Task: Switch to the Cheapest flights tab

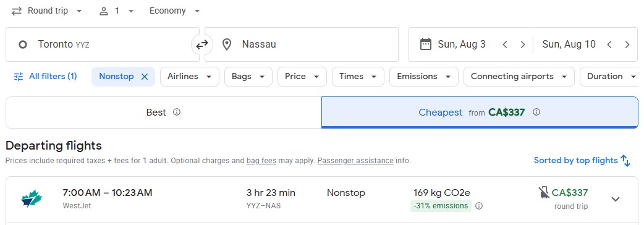Action: [480, 112]
